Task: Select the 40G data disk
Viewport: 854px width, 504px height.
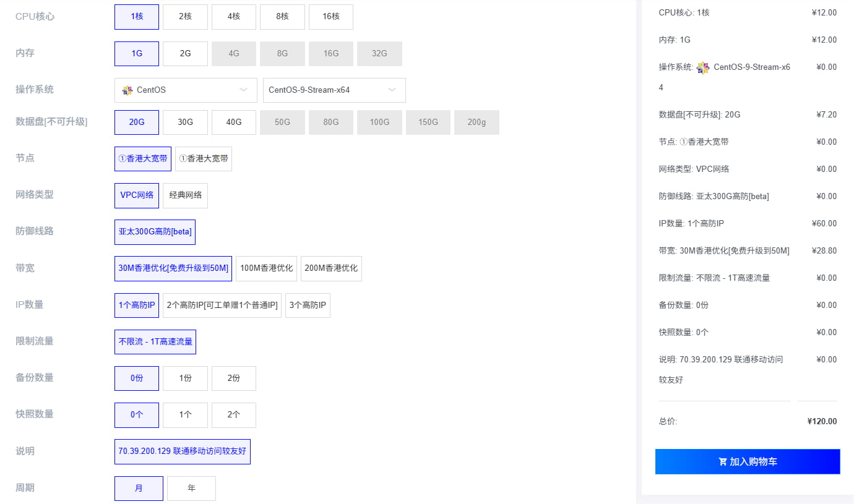Action: coord(234,122)
